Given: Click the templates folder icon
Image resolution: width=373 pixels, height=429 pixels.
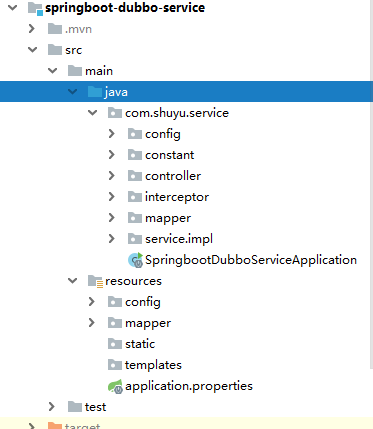Looking at the screenshot, I should tap(115, 365).
